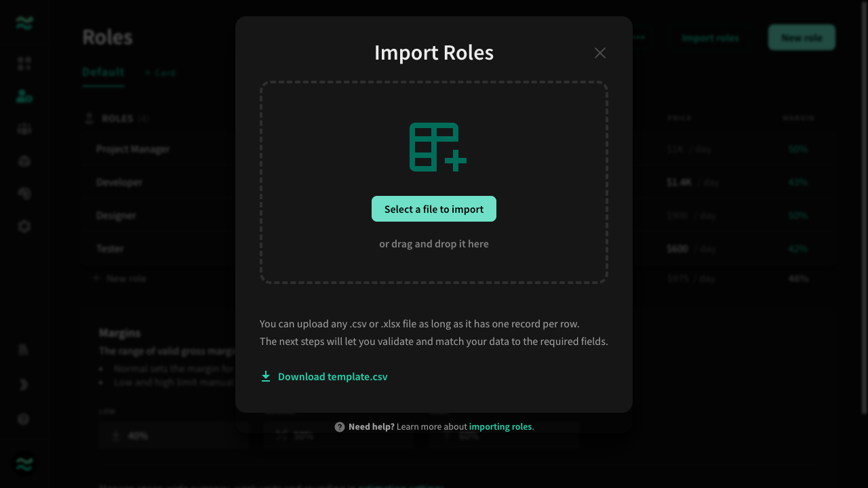Click the Import roles header button
Viewport: 868px width, 488px height.
711,37
